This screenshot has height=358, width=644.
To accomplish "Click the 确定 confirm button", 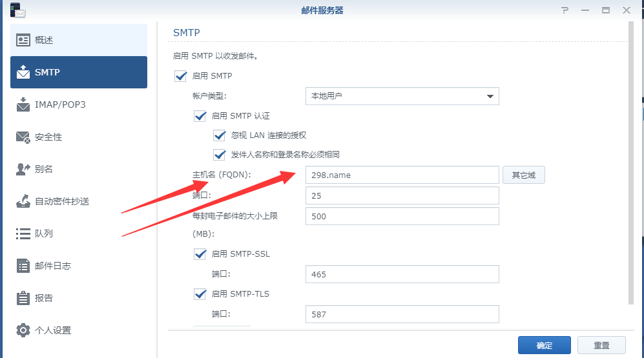I will 544,345.
